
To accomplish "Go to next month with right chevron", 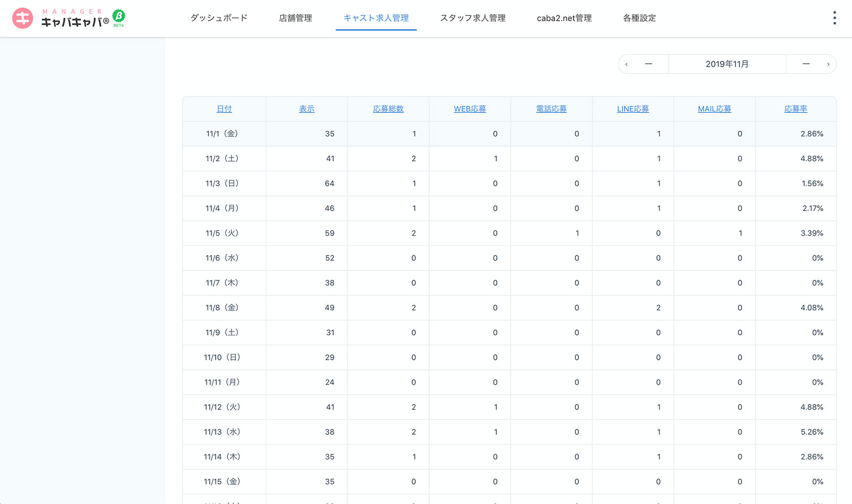I will coord(828,64).
